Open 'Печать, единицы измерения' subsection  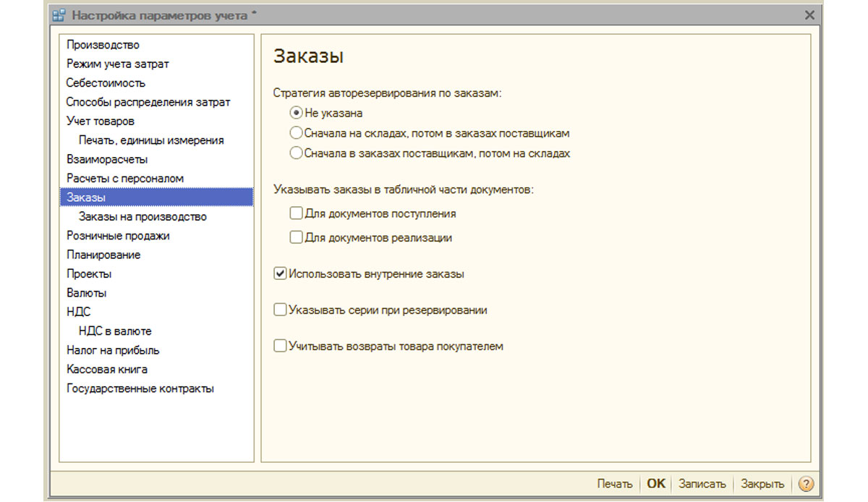click(151, 140)
